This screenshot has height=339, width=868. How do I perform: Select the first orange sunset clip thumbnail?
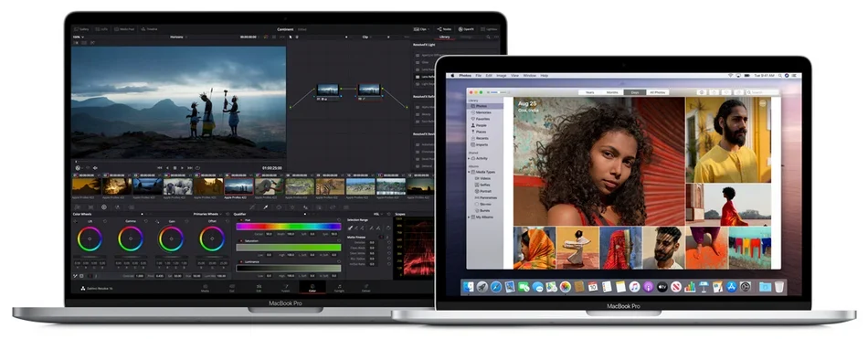pos(87,186)
